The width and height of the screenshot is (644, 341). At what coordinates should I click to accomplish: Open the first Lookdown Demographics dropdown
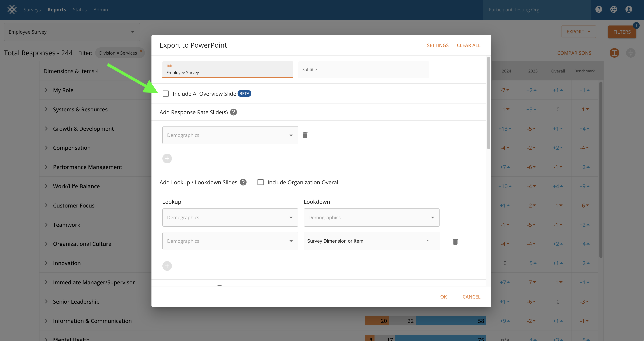[x=371, y=218]
